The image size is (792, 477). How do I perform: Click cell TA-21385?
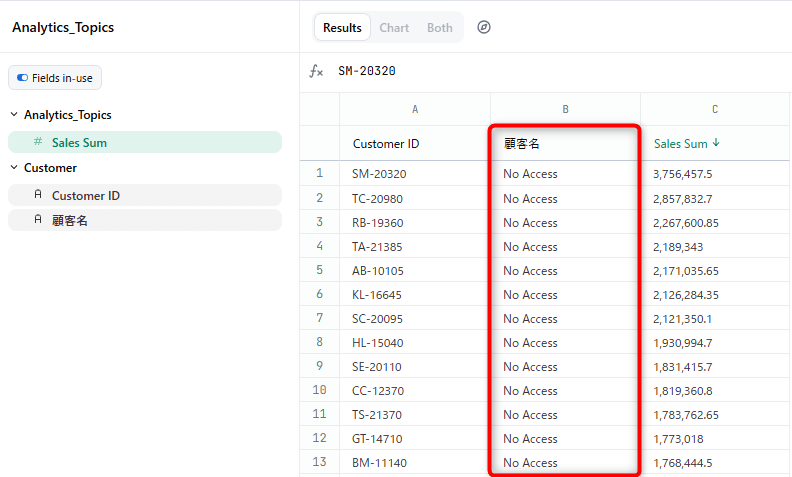pos(415,246)
